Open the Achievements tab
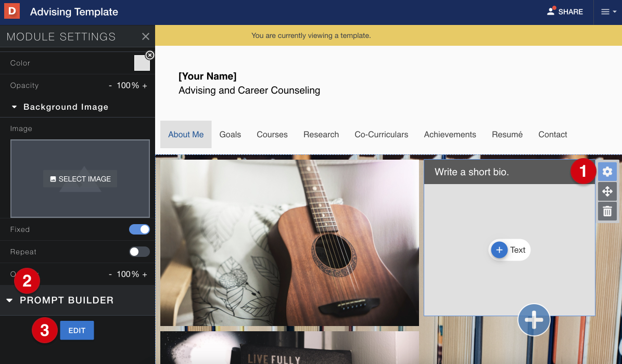The width and height of the screenshot is (622, 364). pyautogui.click(x=450, y=134)
